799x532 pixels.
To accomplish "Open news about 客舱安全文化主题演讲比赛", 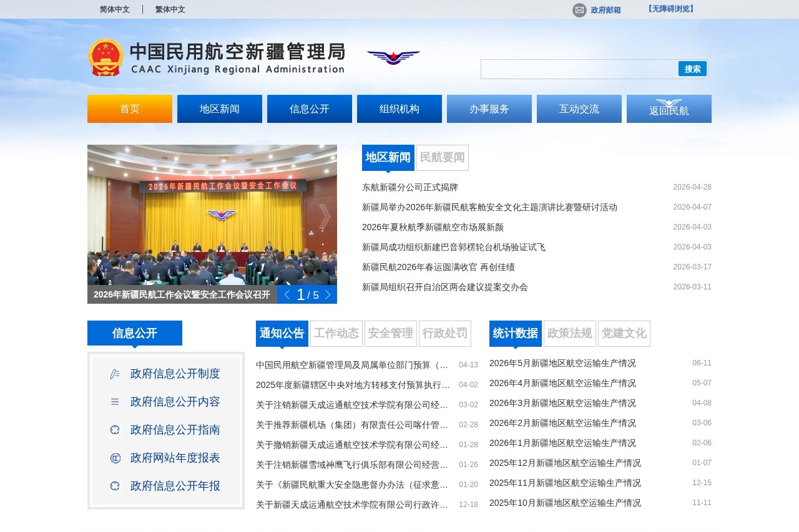I will 489,207.
